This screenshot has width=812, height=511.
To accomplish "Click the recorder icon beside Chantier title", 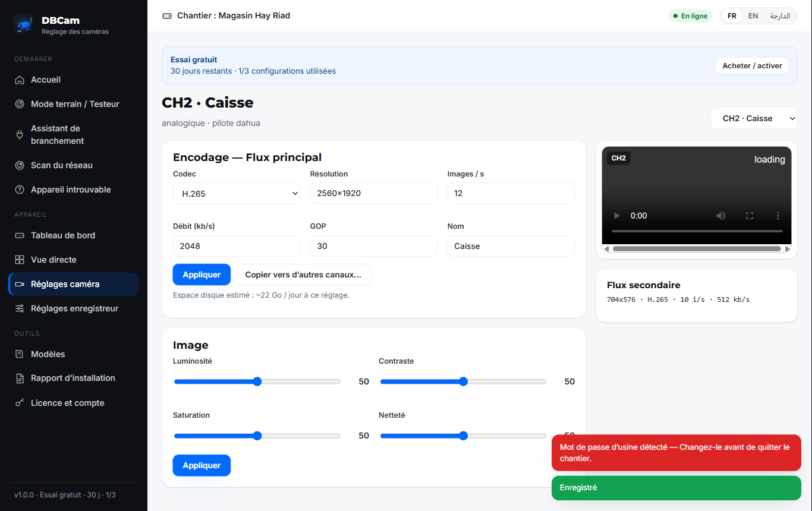I will point(167,16).
